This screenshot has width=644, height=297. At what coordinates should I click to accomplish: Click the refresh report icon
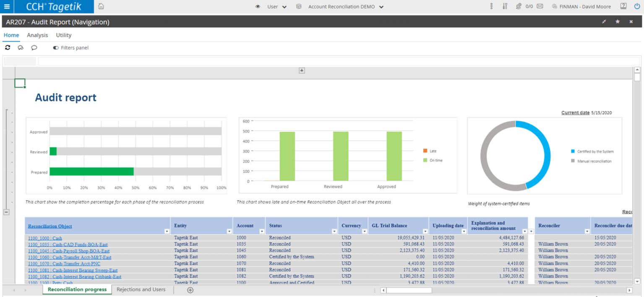[x=8, y=48]
